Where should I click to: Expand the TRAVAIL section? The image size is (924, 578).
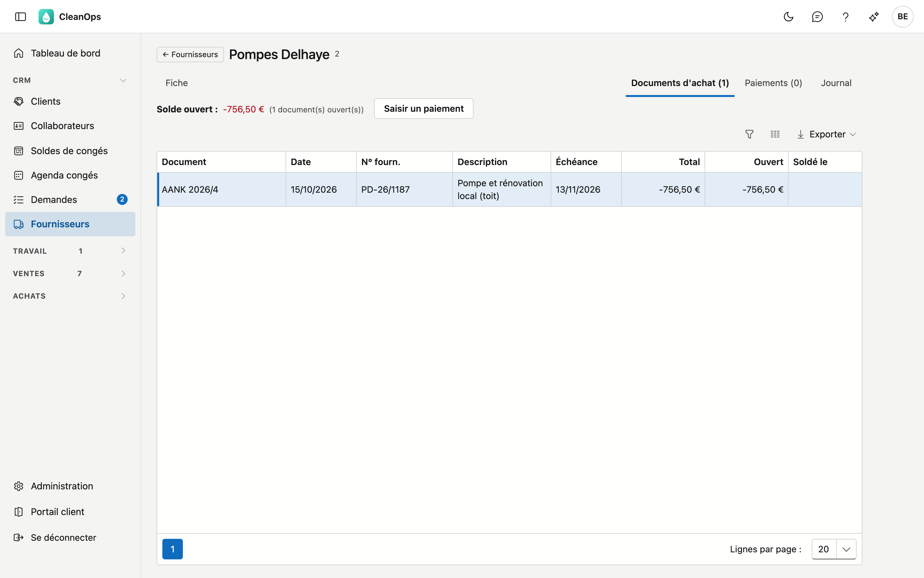[70, 251]
